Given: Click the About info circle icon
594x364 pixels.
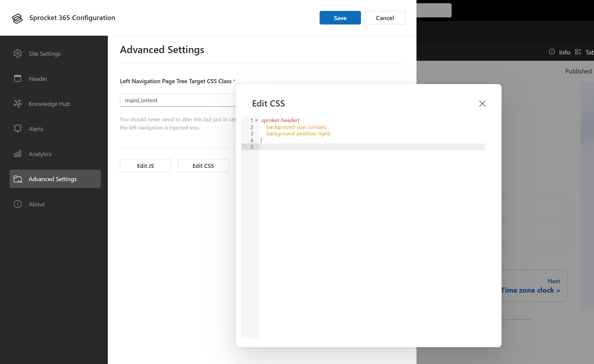Looking at the screenshot, I should [18, 204].
